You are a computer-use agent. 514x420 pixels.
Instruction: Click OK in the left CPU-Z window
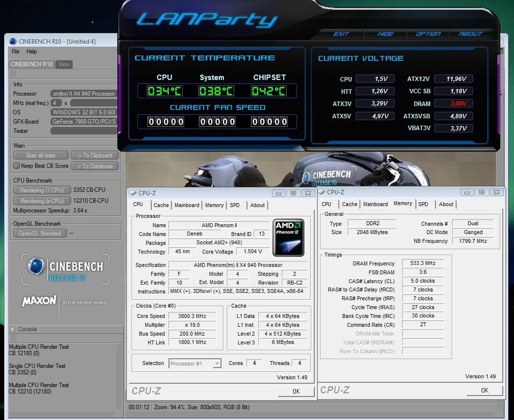(x=296, y=391)
